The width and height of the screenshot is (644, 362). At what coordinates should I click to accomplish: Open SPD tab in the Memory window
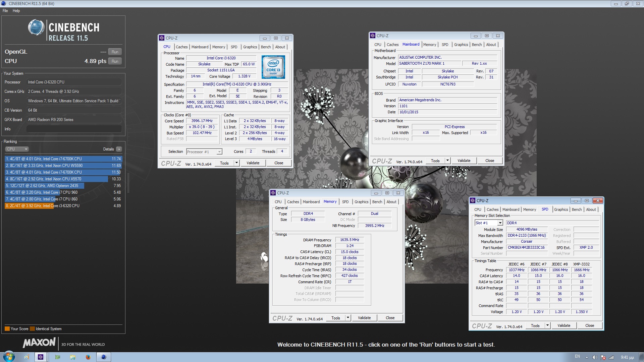click(345, 202)
